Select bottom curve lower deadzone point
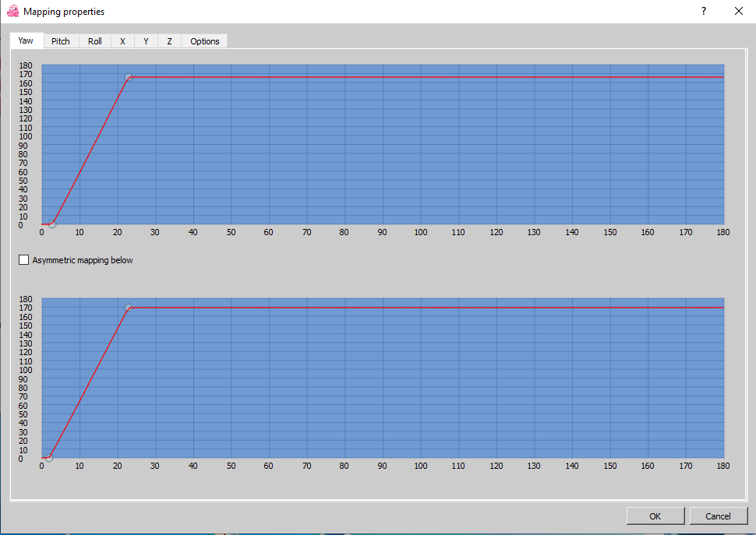Viewport: 756px width, 535px height. 48,457
